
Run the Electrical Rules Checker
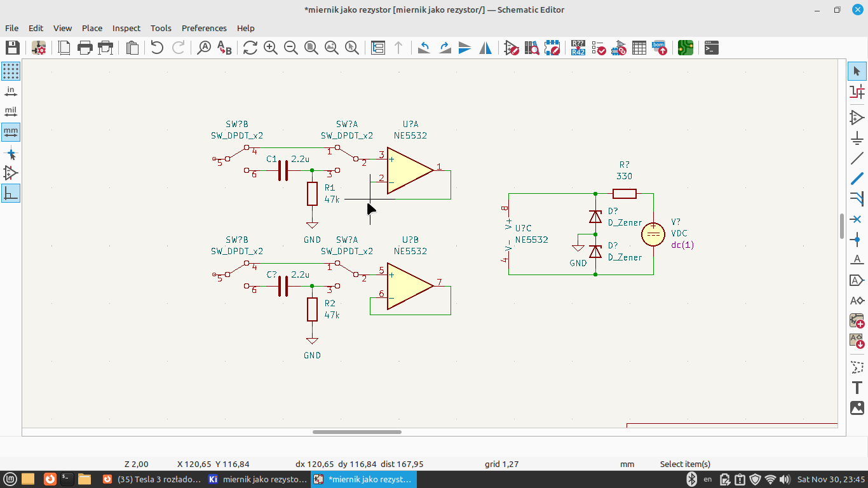[x=599, y=48]
